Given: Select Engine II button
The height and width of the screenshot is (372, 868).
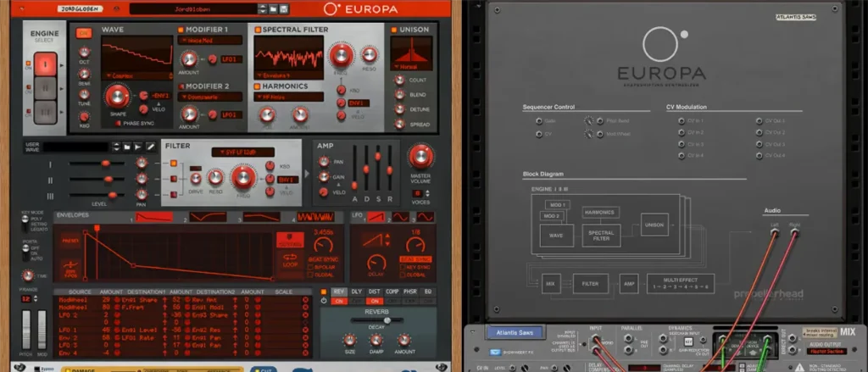Looking at the screenshot, I should 46,88.
